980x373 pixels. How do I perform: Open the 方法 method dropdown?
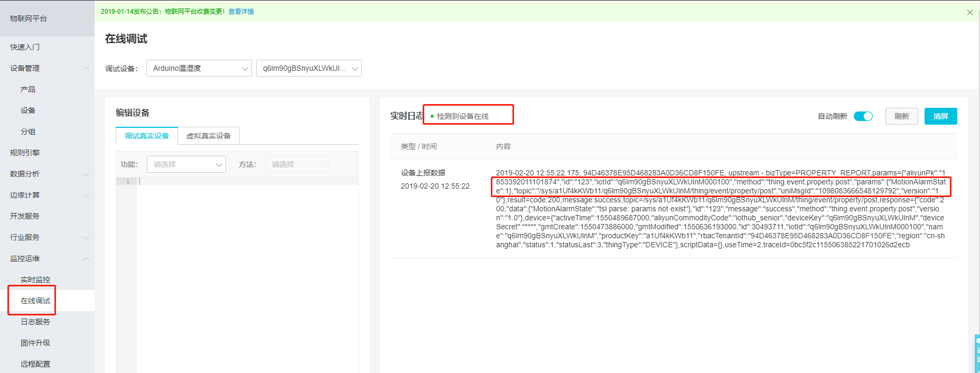pos(297,164)
